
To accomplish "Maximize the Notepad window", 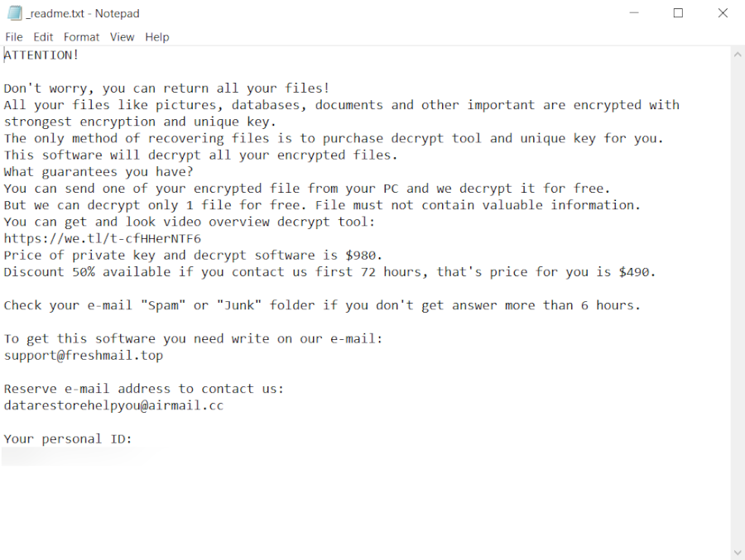I will tap(678, 13).
